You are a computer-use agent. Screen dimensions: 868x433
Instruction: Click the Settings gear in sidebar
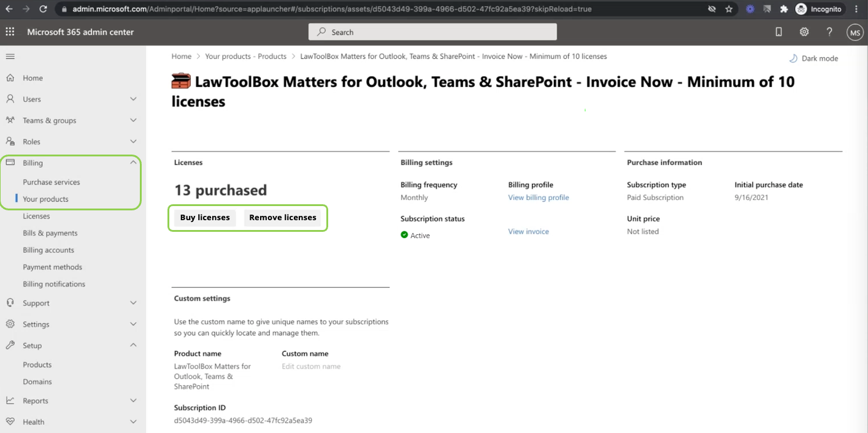pyautogui.click(x=10, y=324)
